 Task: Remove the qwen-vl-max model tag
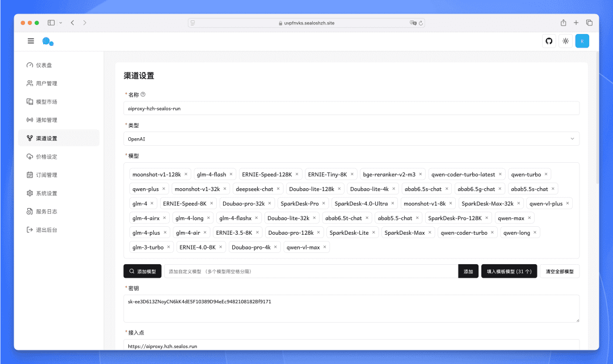(x=325, y=247)
